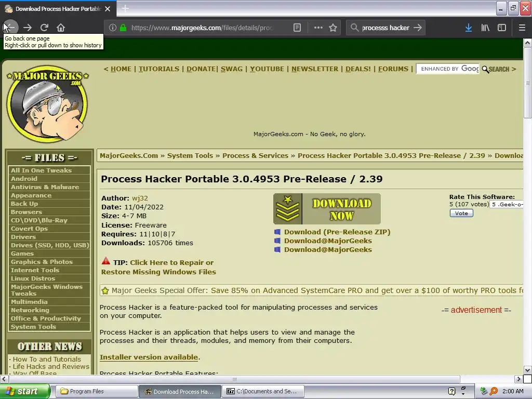This screenshot has width=532, height=399.
Task: Toggle reader view in address bar
Action: click(297, 28)
